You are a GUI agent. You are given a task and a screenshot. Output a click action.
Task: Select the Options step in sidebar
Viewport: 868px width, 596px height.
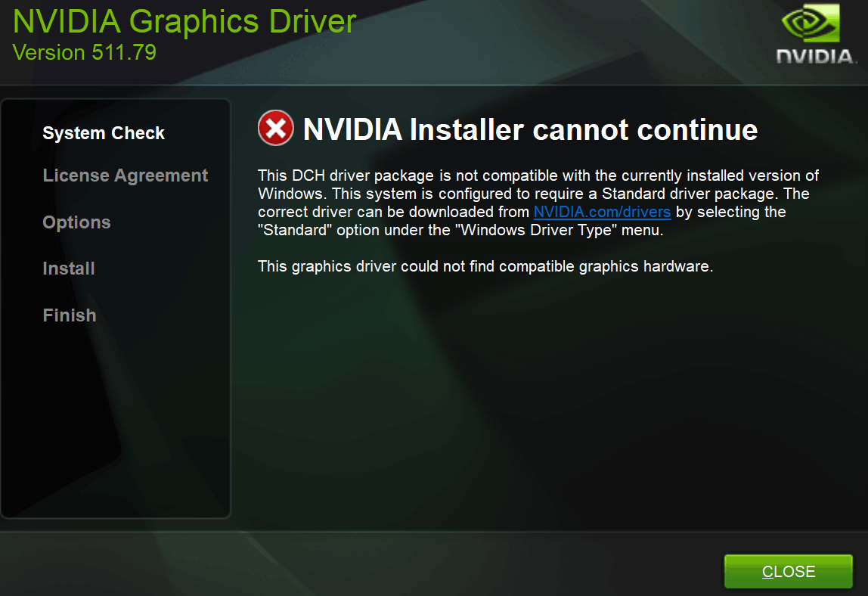coord(76,222)
